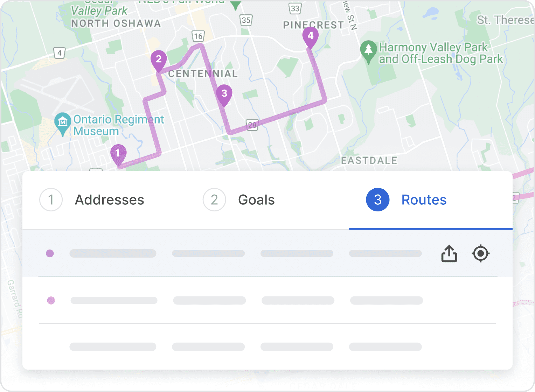
Task: Toggle the purple dot on the first route row
Action: (50, 254)
